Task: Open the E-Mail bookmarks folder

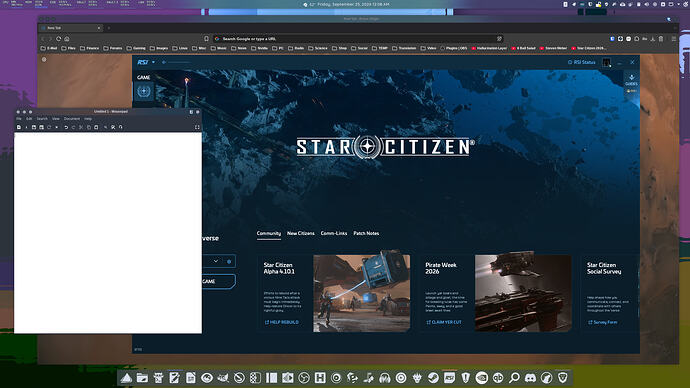Action: (x=49, y=48)
